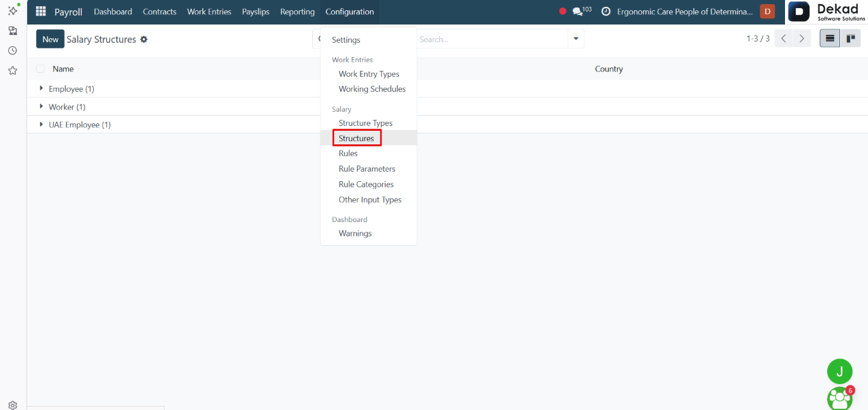
Task: Select Rule Parameters menu item
Action: (x=368, y=169)
